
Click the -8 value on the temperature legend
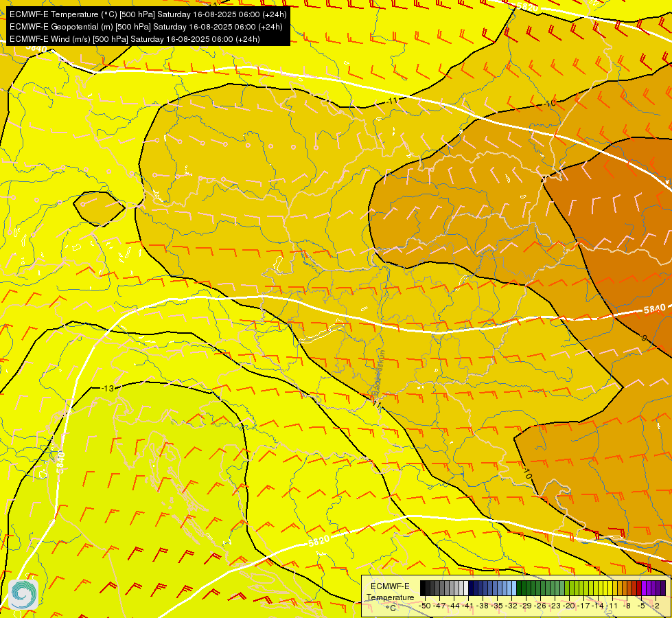click(627, 606)
